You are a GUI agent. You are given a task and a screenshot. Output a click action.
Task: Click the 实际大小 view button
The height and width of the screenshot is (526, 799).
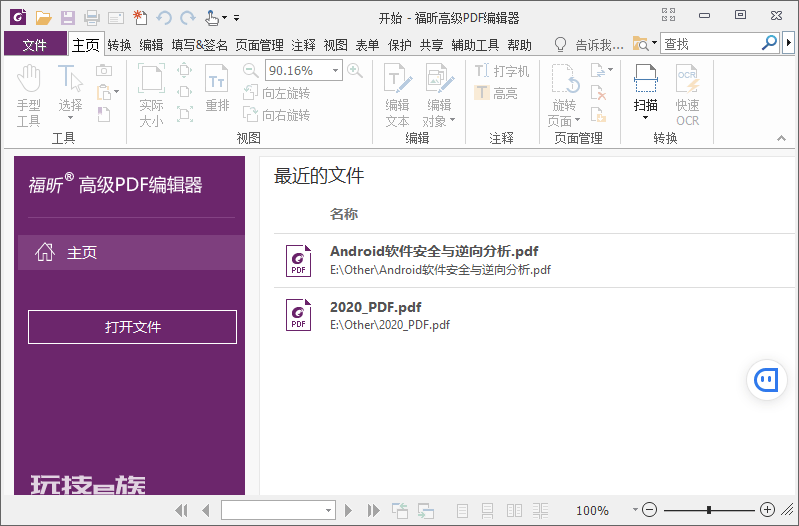(x=151, y=95)
